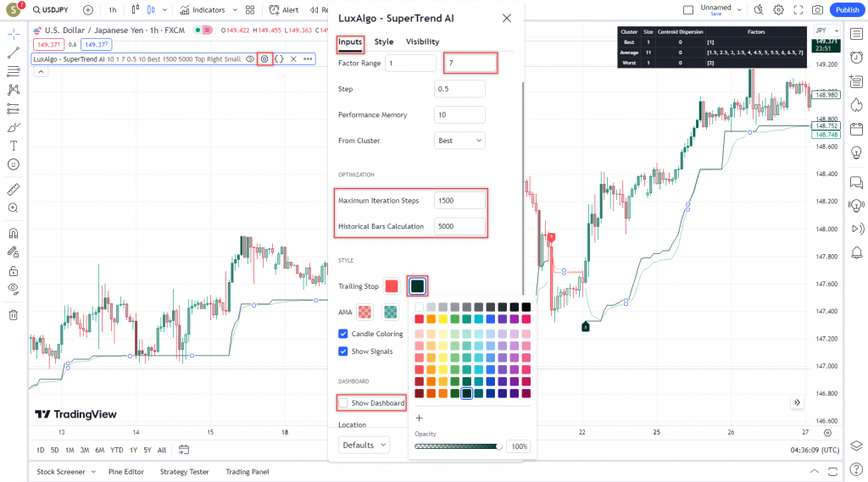Lock all drawing tools
Screen dimensions: 868x482
click(x=14, y=270)
